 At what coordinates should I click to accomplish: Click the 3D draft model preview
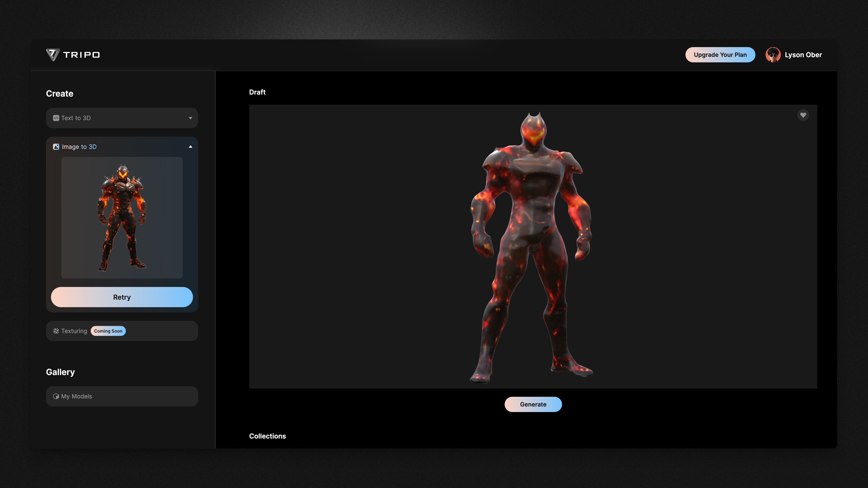533,246
